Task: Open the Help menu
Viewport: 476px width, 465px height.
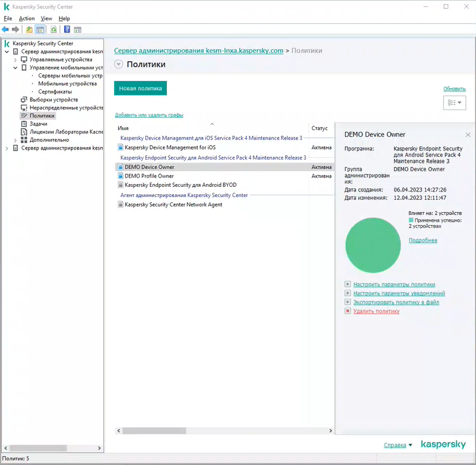Action: [64, 18]
